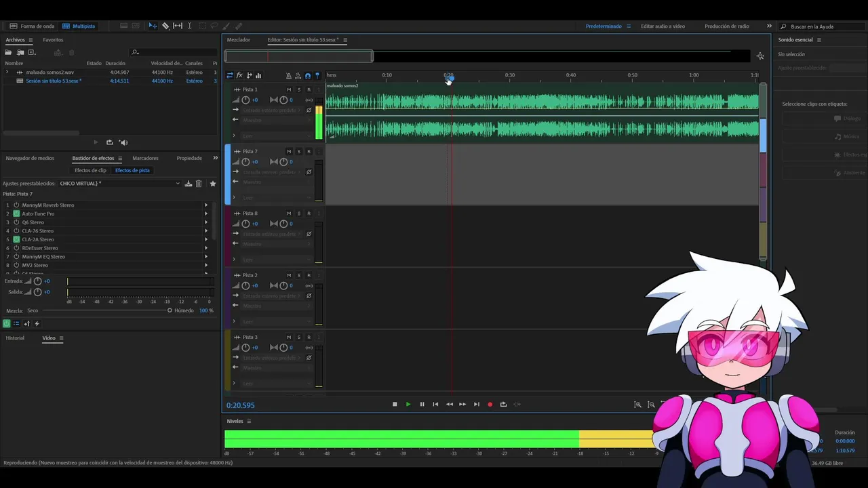
Task: Select the Slip tool
Action: [x=178, y=26]
